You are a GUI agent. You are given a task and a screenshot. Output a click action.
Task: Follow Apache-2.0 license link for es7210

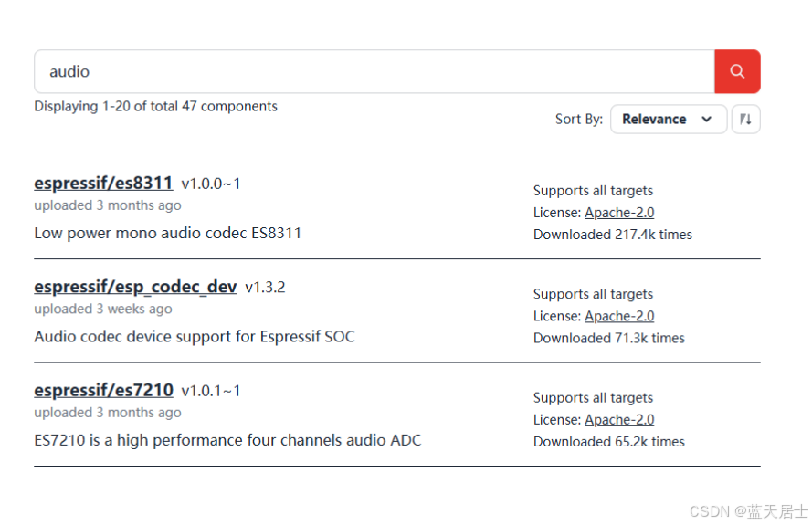pyautogui.click(x=619, y=420)
